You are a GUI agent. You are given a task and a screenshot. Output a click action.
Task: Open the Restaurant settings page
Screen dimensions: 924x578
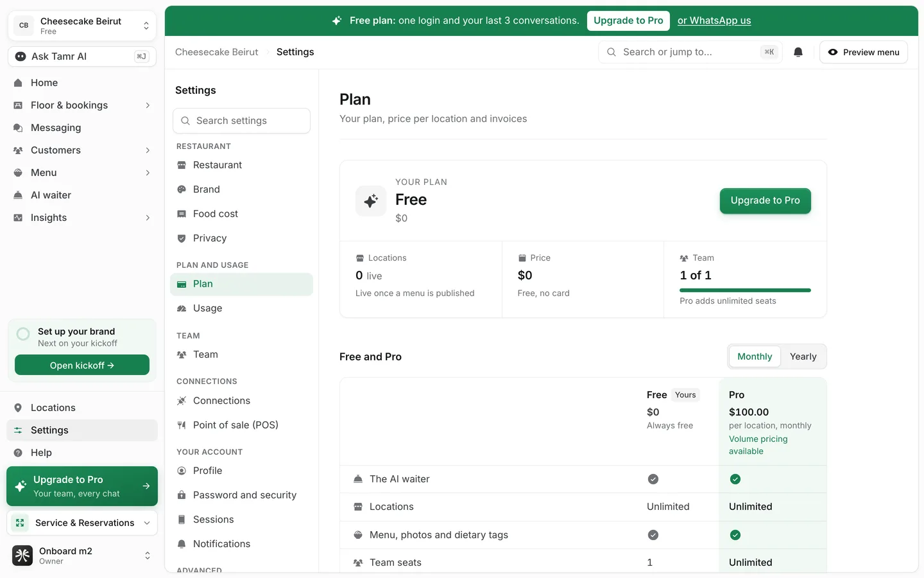pyautogui.click(x=241, y=165)
